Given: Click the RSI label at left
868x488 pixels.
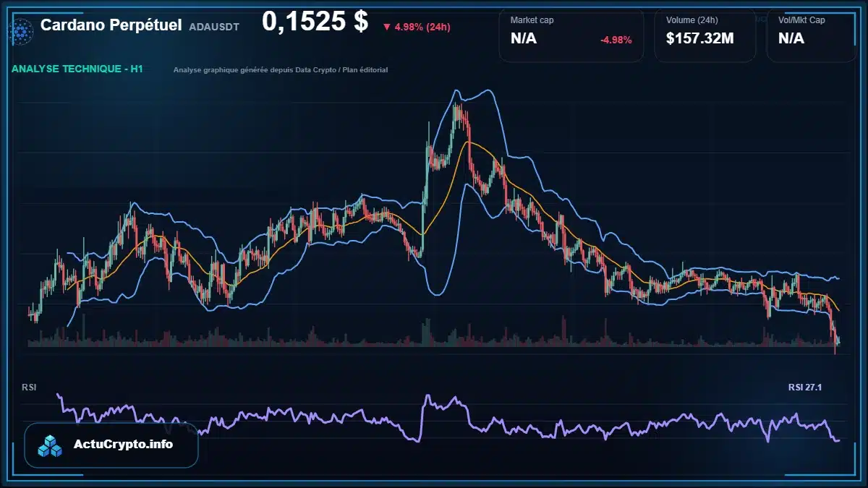Looking at the screenshot, I should click(30, 388).
